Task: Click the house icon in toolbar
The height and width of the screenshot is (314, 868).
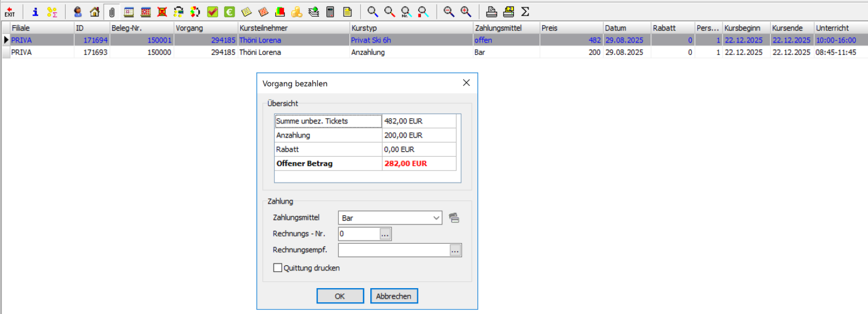Action: coord(94,12)
